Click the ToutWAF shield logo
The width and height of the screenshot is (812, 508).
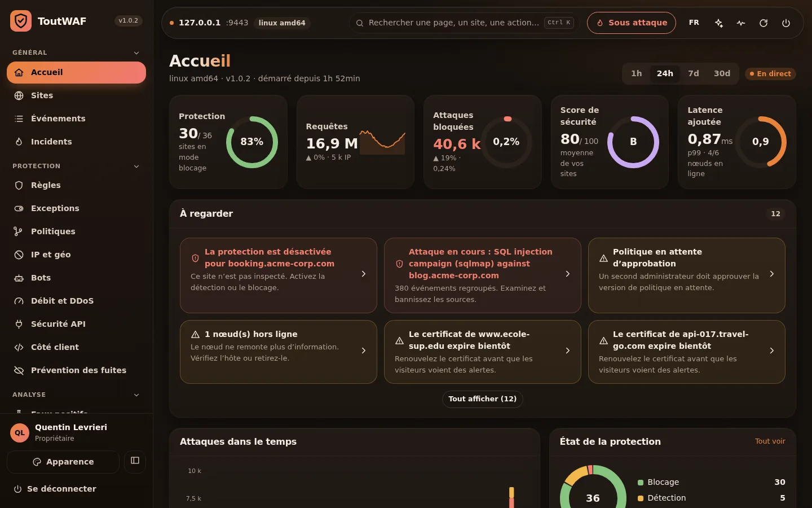pyautogui.click(x=21, y=21)
